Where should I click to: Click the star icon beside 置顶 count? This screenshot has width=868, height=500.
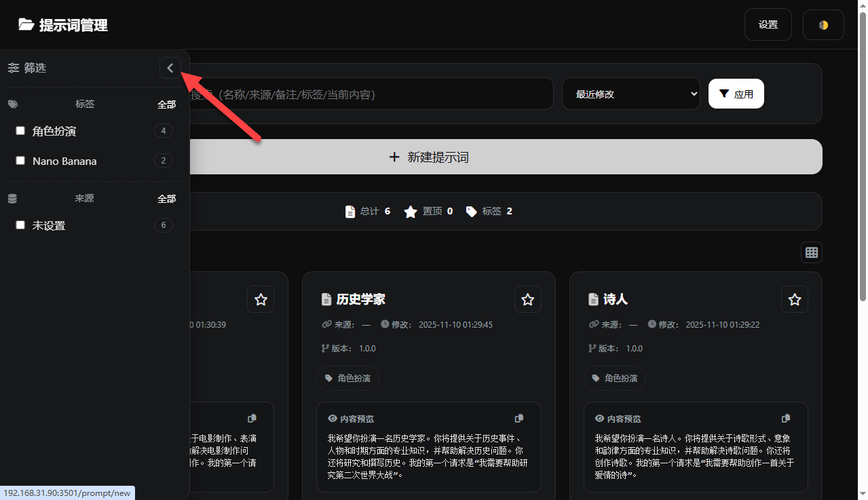pos(410,211)
